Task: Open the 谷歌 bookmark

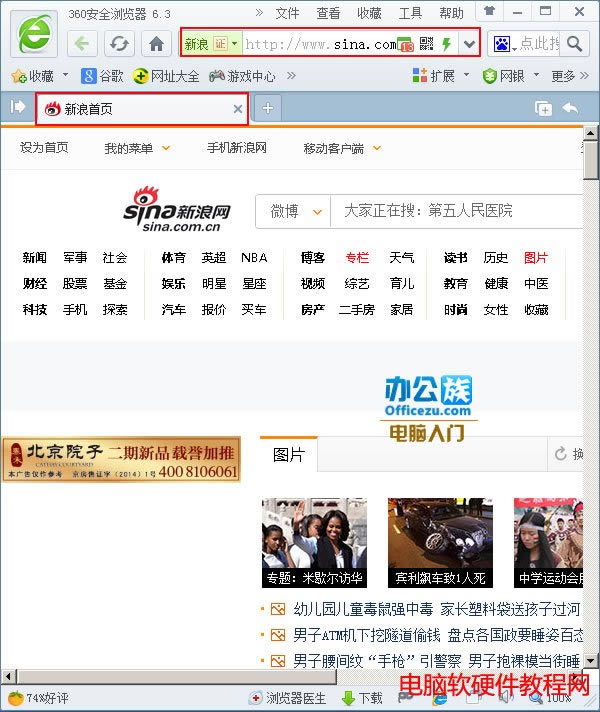Action: click(102, 76)
